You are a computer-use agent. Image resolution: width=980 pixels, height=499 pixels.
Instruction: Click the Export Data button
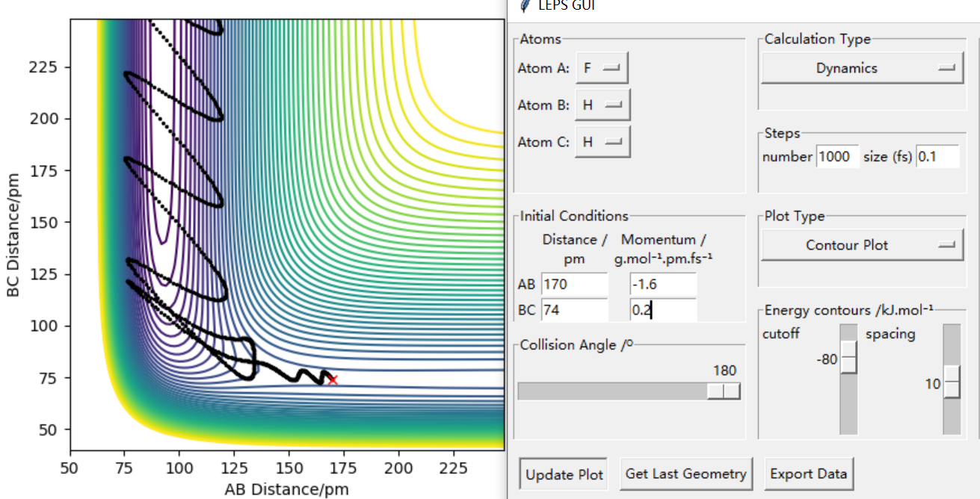point(809,474)
